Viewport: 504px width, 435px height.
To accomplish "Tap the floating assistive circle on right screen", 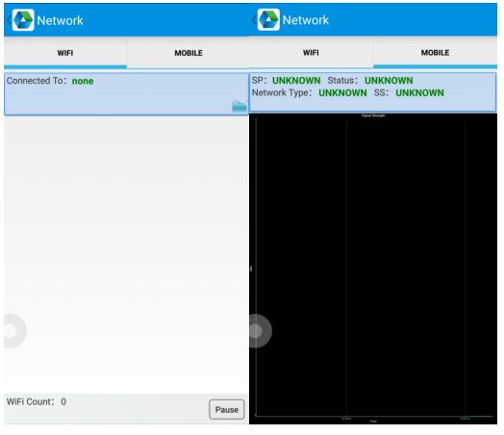I will tap(261, 331).
